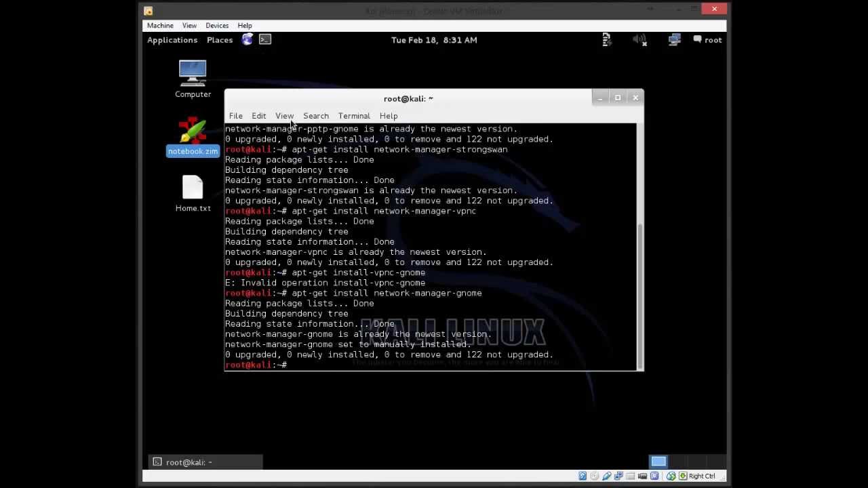The width and height of the screenshot is (868, 488).
Task: Click the final empty root@kali prompt
Action: [x=258, y=365]
